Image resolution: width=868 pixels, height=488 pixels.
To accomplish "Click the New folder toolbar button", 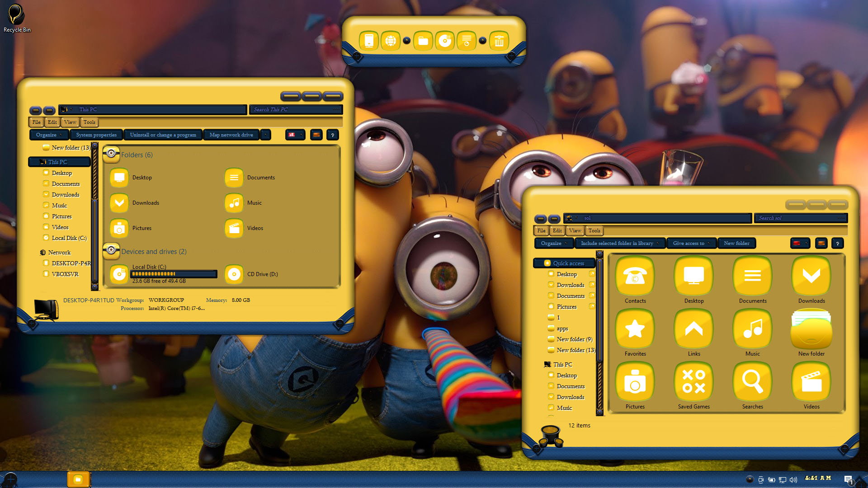I will [736, 243].
